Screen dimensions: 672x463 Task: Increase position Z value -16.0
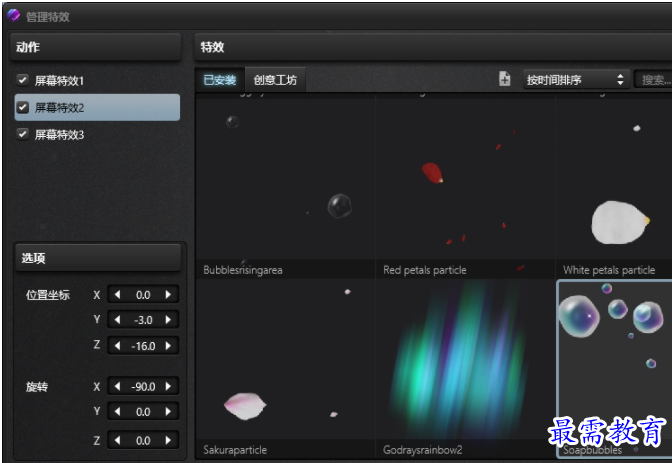(x=168, y=346)
